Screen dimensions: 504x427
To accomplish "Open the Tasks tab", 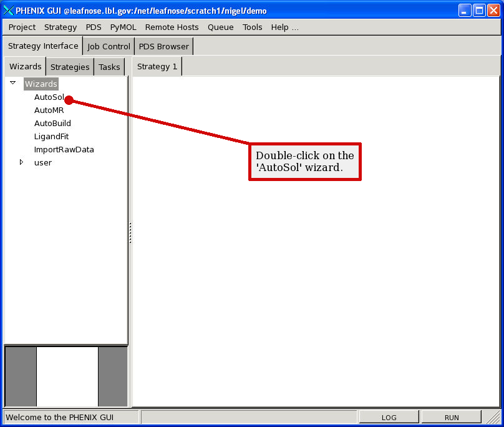I will coord(109,67).
